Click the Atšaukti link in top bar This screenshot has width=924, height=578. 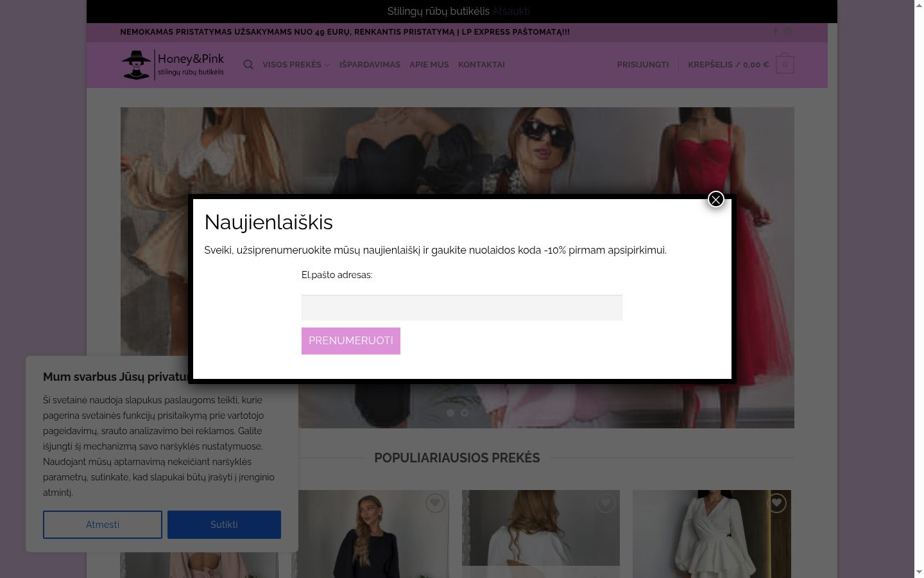click(511, 12)
